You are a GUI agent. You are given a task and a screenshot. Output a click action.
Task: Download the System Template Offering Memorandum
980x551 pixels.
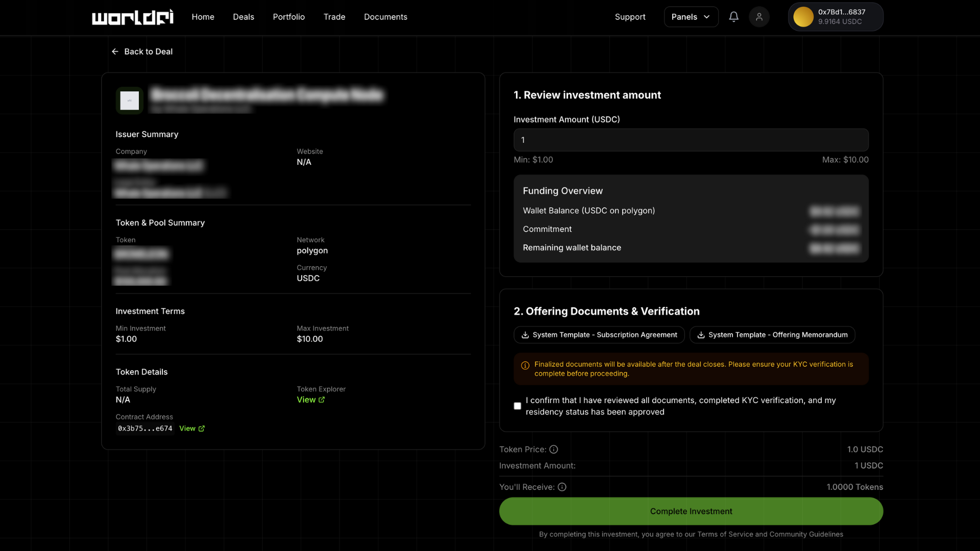[772, 335]
